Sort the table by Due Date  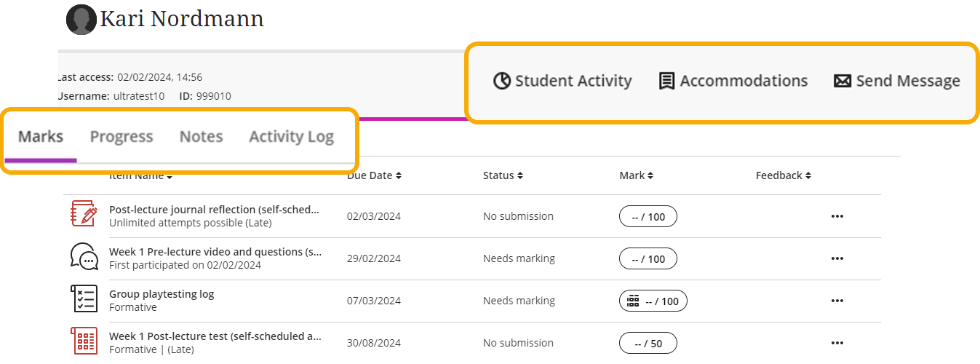[x=374, y=175]
